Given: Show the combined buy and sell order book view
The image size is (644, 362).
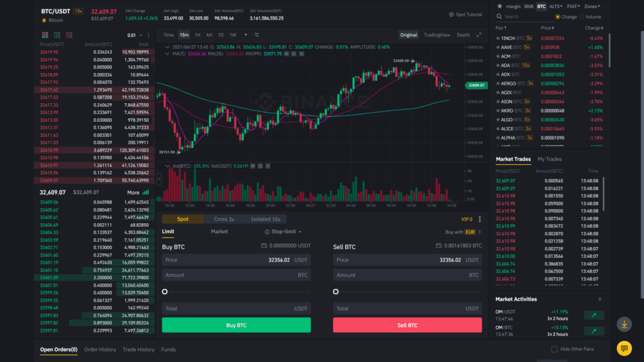Looking at the screenshot, I should click(45, 35).
